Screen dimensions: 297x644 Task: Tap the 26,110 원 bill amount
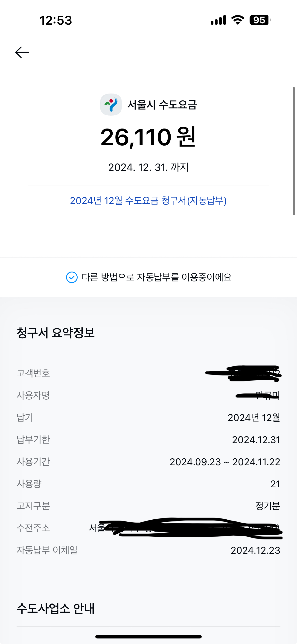[148, 137]
